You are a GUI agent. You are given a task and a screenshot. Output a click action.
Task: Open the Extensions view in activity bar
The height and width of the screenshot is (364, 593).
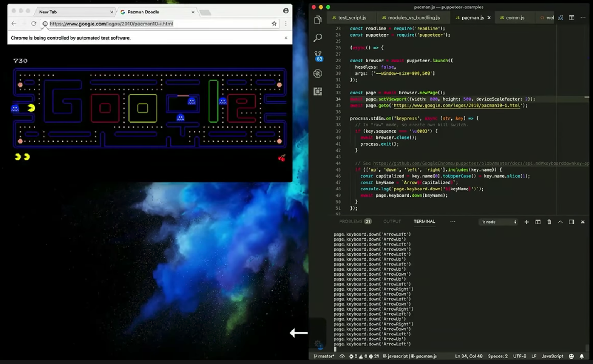click(x=318, y=91)
